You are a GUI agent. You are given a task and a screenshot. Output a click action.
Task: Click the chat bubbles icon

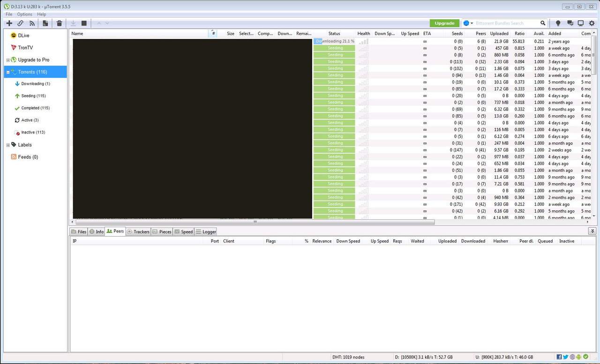pos(570,23)
